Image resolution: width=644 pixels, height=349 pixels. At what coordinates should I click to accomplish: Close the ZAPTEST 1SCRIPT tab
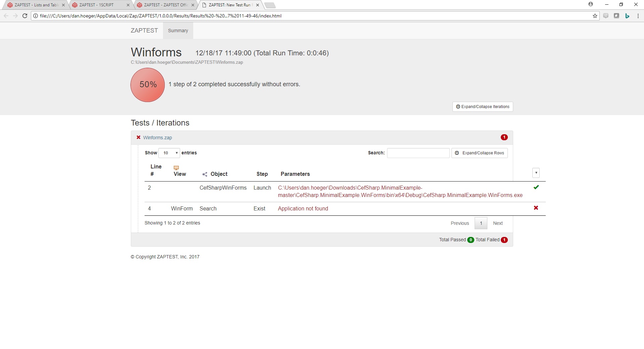(128, 5)
